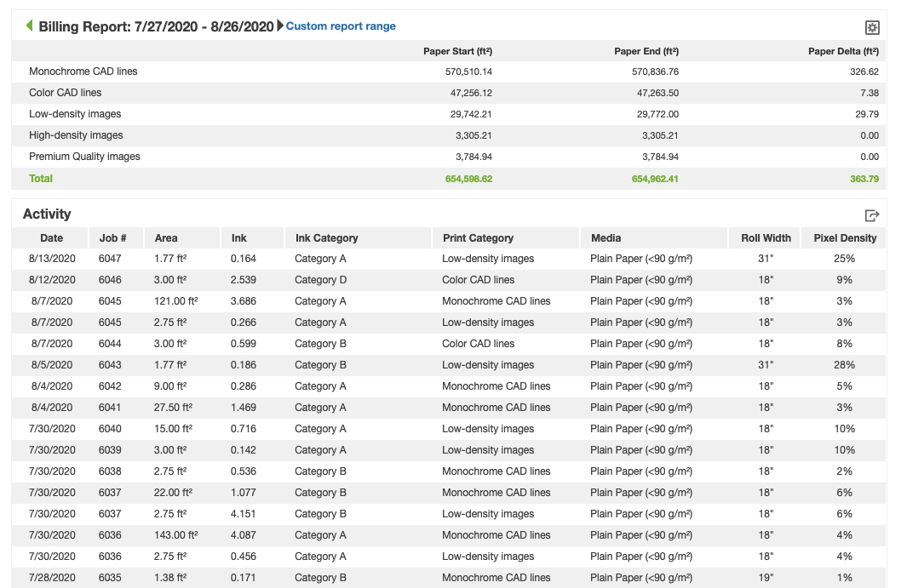Sort activity by Ink column header
Viewport: 901px width, 588px height.
239,238
